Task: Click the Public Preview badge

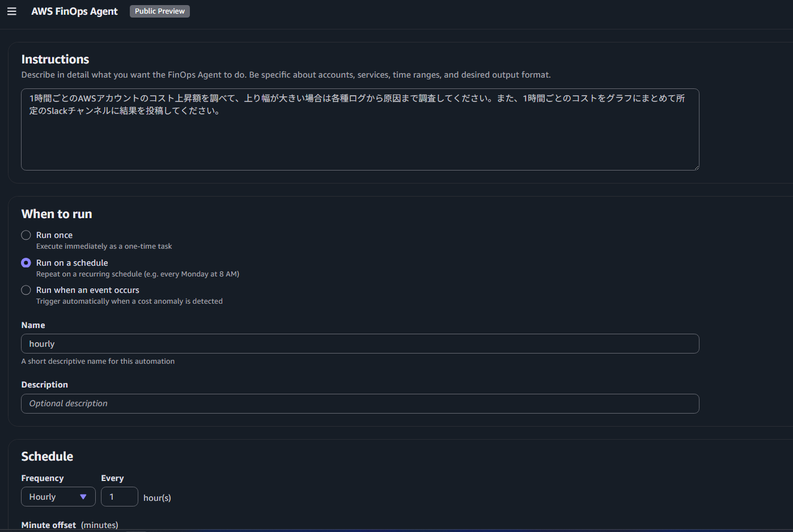Action: click(160, 11)
